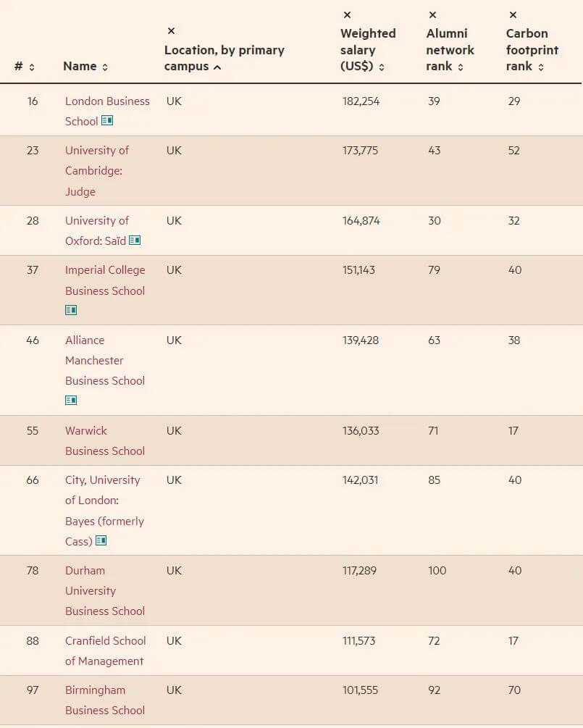Remove the Location by primary campus column
The image size is (583, 728).
tap(172, 31)
